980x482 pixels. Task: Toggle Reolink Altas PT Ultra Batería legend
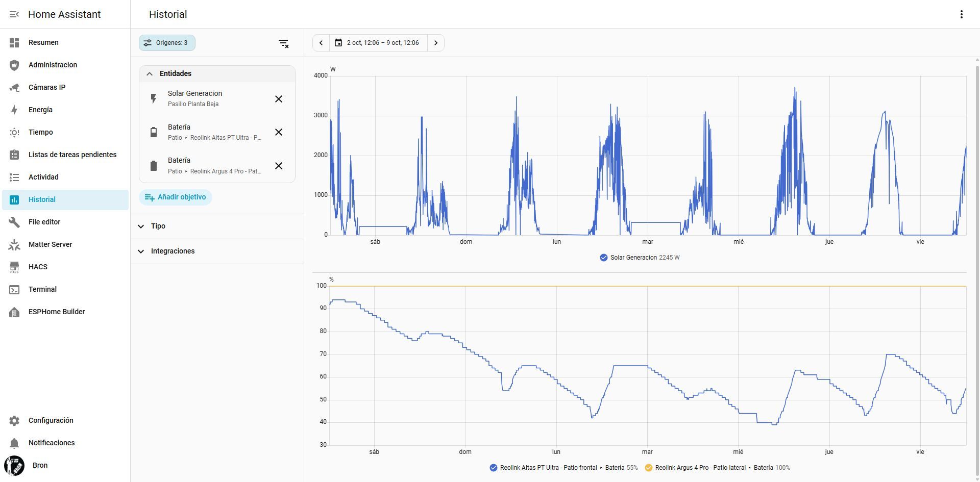494,468
